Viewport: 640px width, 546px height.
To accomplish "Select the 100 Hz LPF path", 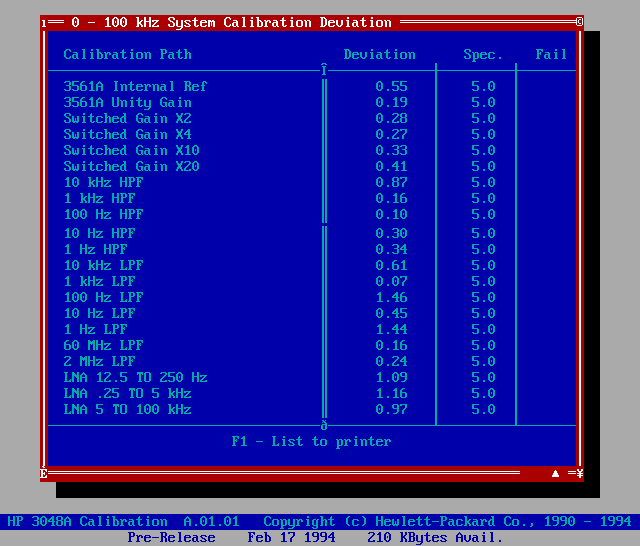I will [x=103, y=297].
